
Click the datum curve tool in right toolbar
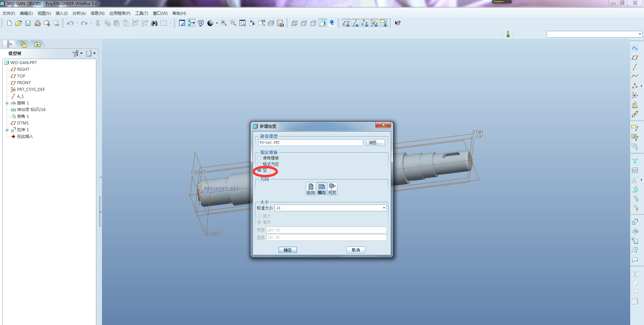pyautogui.click(x=635, y=76)
